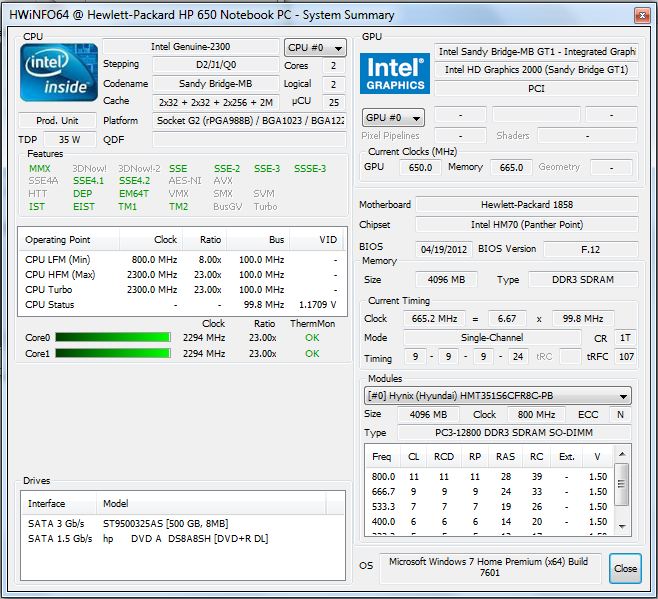Click the MMX feature label
The image size is (658, 599).
pyautogui.click(x=39, y=169)
